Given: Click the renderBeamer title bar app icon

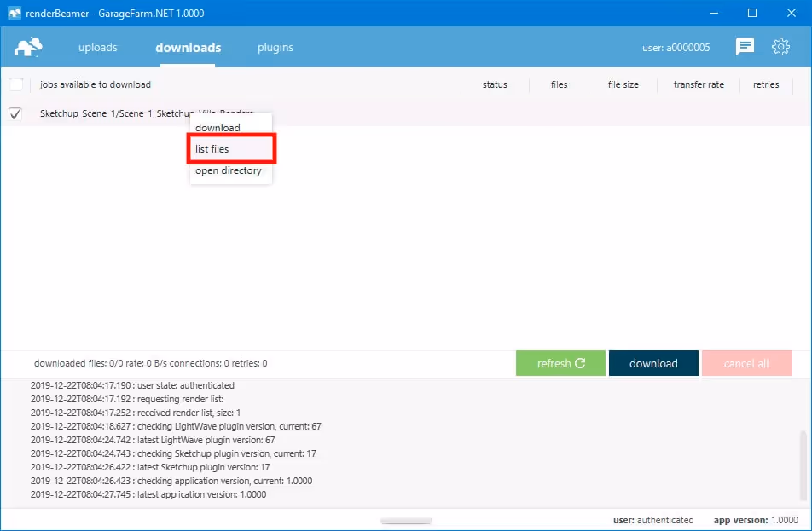Looking at the screenshot, I should click(14, 13).
